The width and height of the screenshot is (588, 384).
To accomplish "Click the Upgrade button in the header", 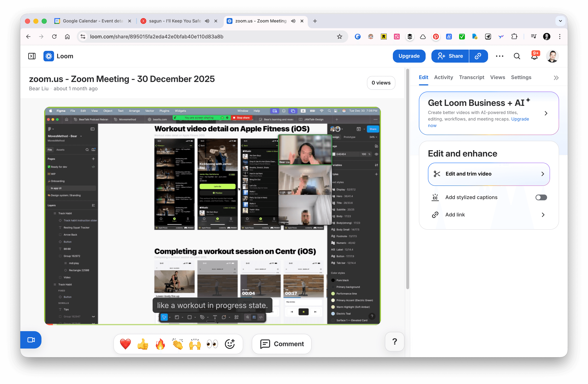I will [409, 56].
